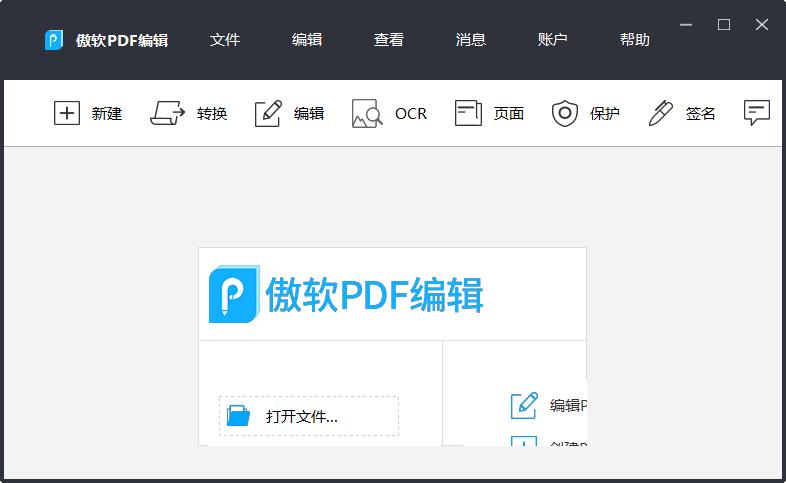Click the blue folder icon beside 打开文件
This screenshot has width=786, height=483.
pyautogui.click(x=238, y=416)
